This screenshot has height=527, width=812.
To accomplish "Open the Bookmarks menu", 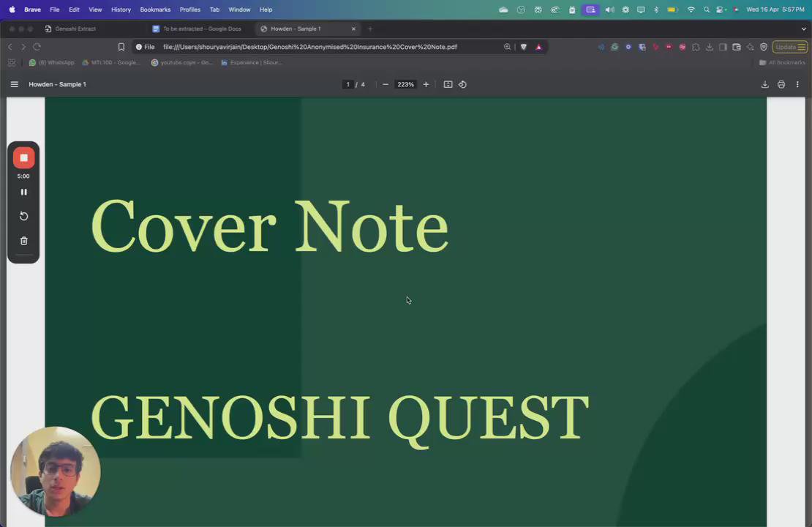I will click(x=155, y=10).
